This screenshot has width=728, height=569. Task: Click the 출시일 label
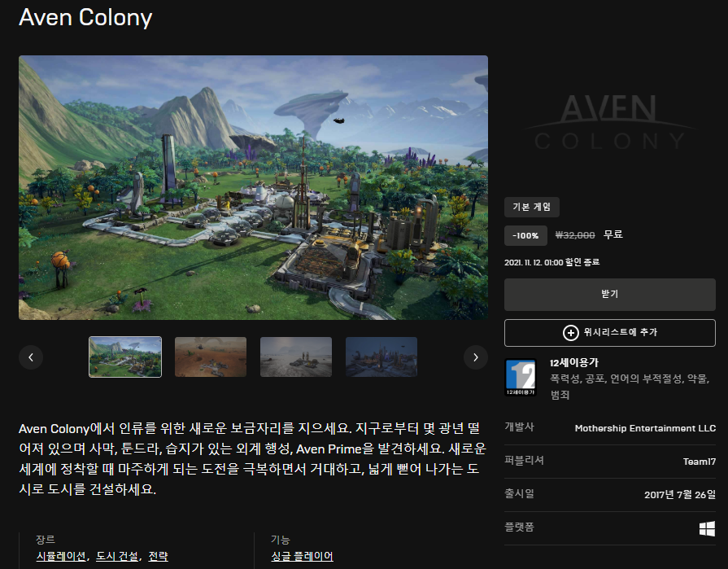(519, 494)
